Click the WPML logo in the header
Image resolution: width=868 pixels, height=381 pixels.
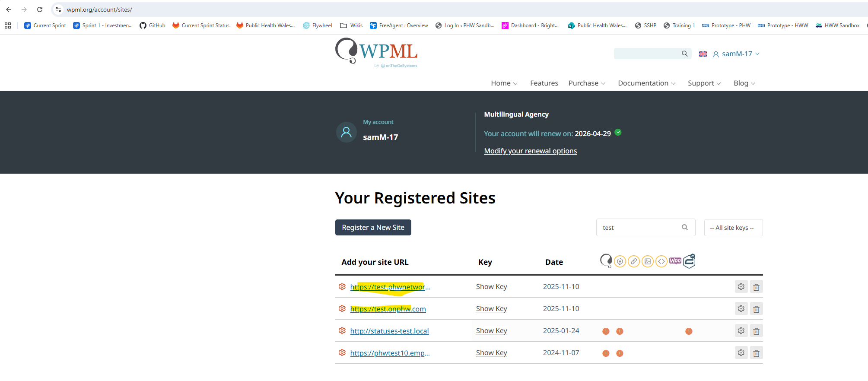point(376,53)
